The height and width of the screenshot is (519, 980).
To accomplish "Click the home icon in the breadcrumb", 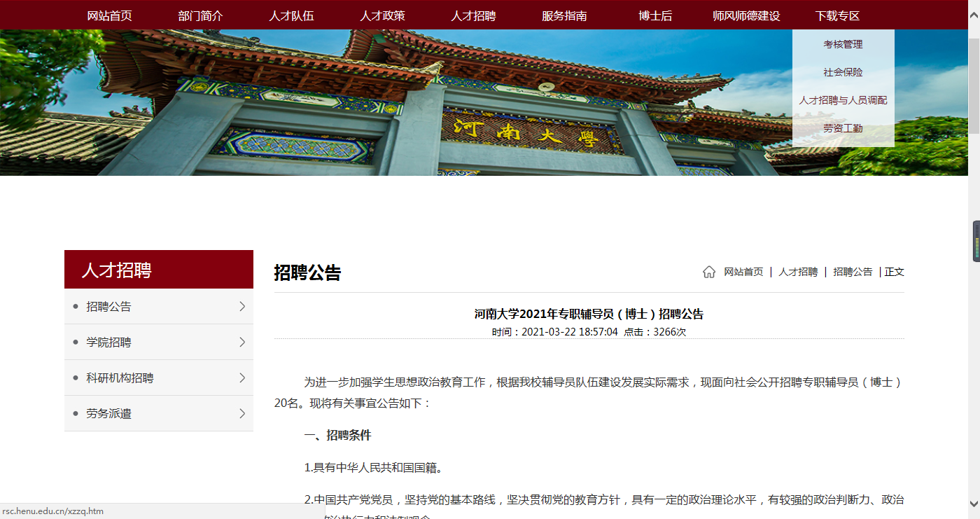I will point(709,270).
